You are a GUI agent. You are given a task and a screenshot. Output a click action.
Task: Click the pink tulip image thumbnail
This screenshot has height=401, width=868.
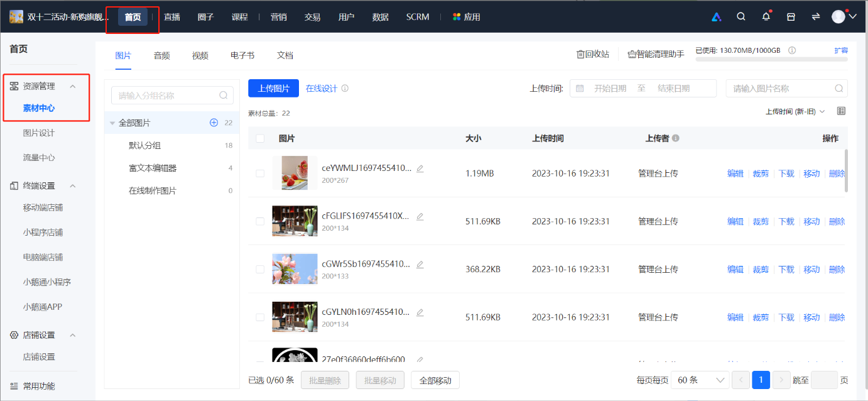(x=295, y=269)
